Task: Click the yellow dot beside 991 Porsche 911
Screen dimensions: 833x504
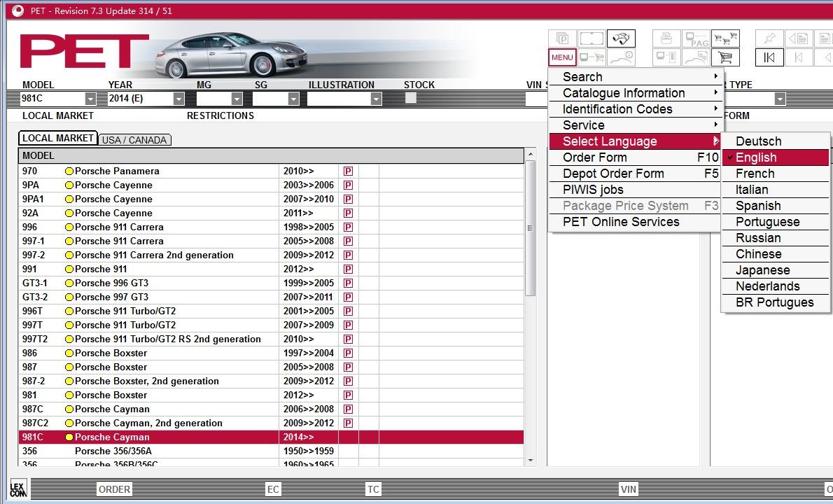Action: click(x=69, y=269)
